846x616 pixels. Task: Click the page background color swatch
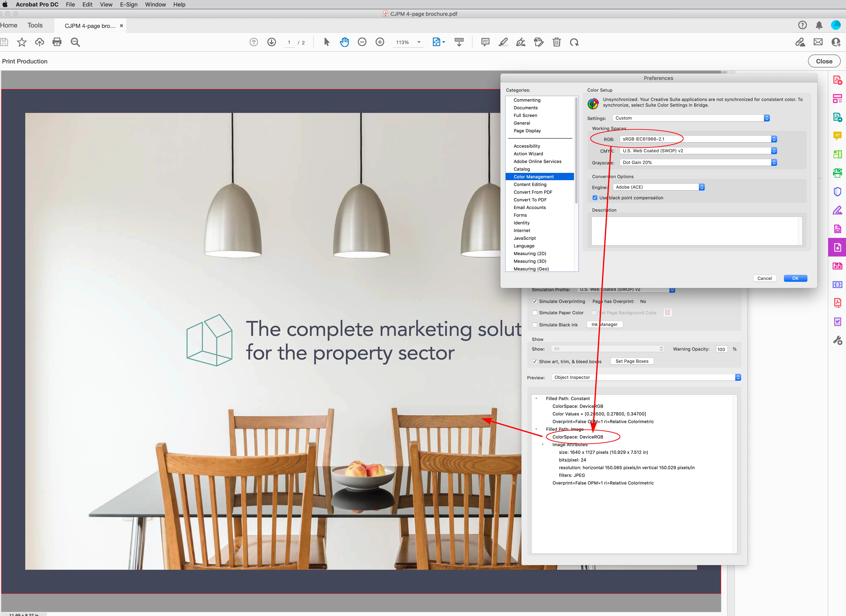[667, 313]
